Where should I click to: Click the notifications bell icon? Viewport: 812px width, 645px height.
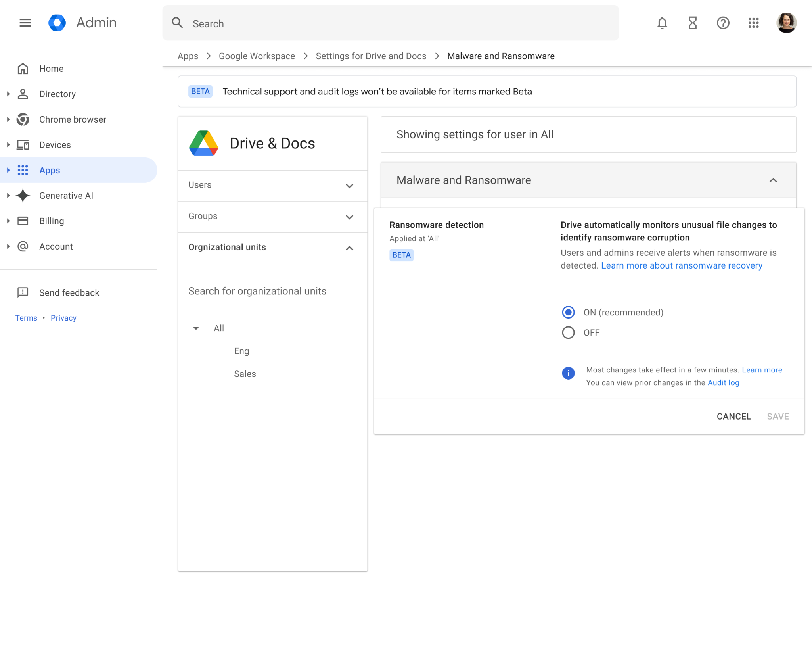(662, 23)
